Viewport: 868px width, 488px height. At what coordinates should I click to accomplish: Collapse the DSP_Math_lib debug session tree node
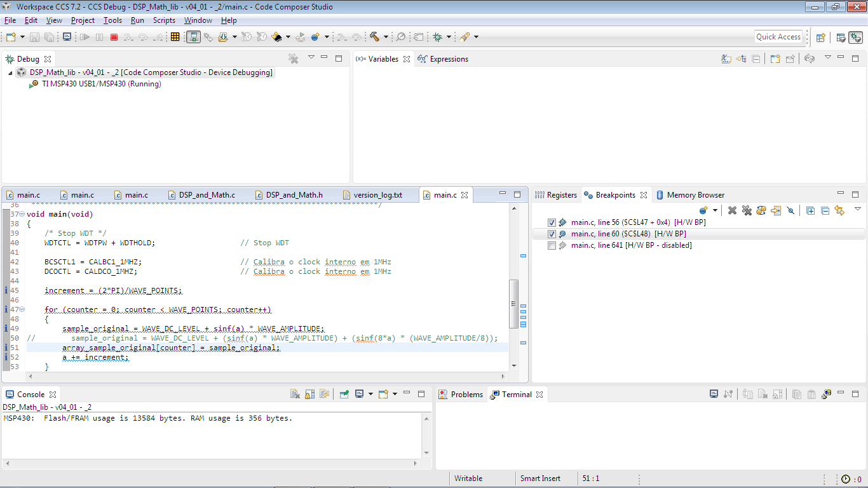tap(10, 72)
